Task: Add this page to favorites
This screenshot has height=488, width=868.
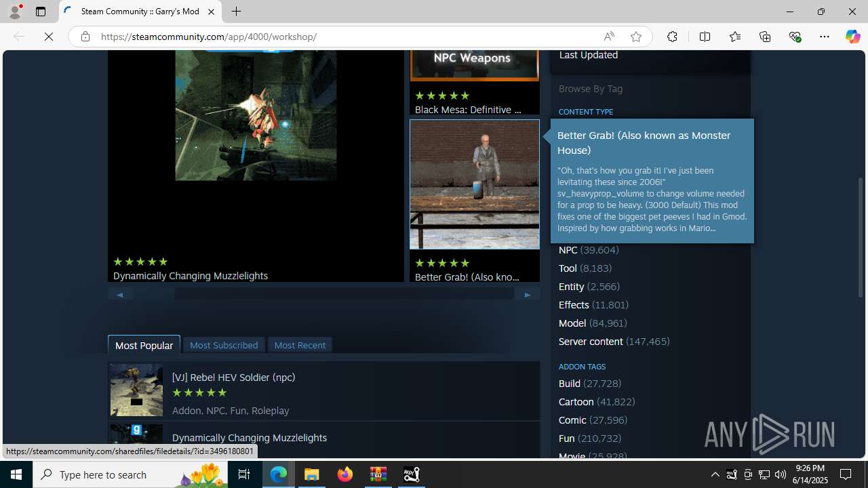Action: 635,37
